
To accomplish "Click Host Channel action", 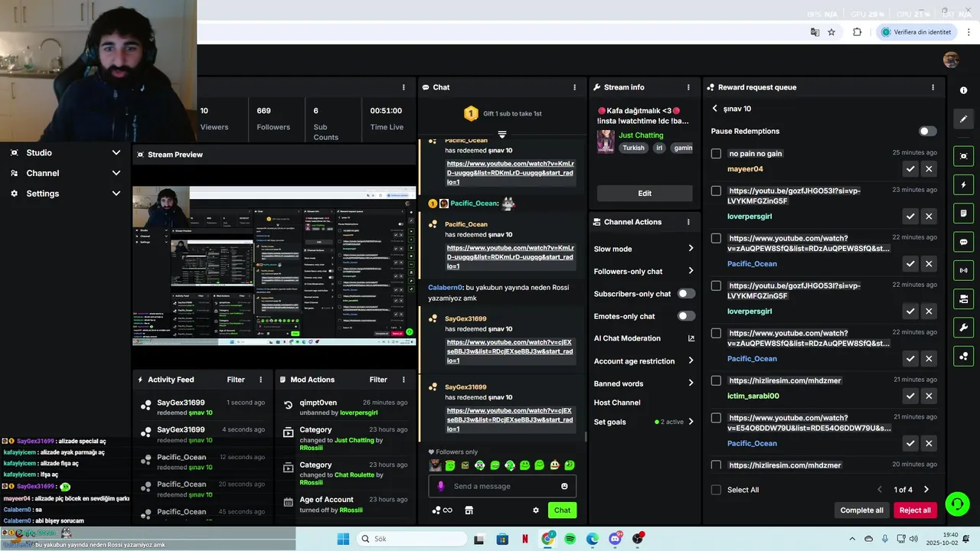I will click(x=617, y=403).
